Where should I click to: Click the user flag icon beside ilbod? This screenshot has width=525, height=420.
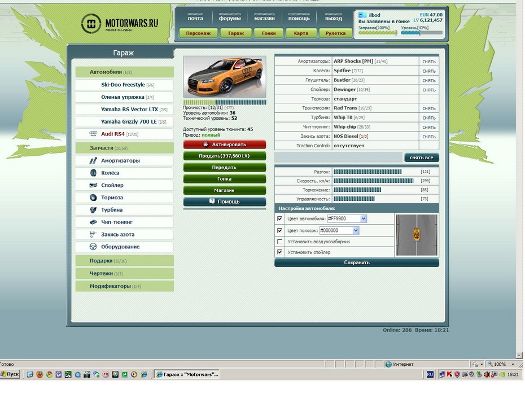tap(362, 15)
